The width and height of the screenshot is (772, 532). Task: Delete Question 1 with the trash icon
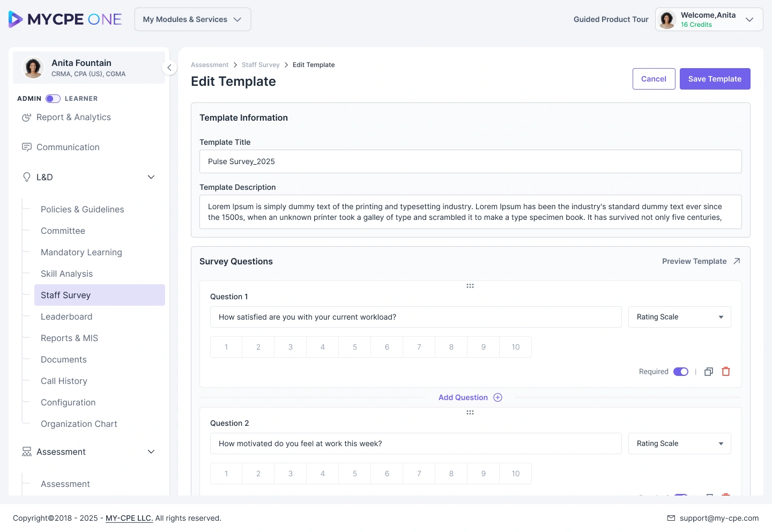[726, 372]
